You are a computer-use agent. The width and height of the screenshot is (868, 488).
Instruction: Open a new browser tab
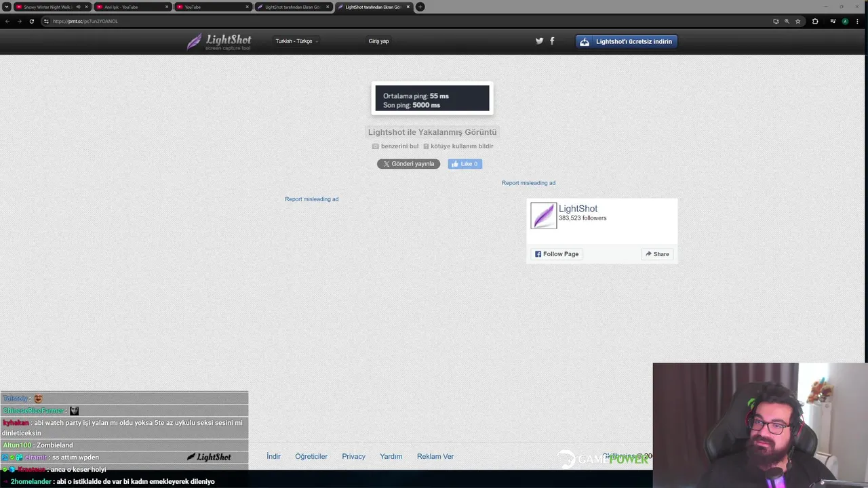point(420,7)
